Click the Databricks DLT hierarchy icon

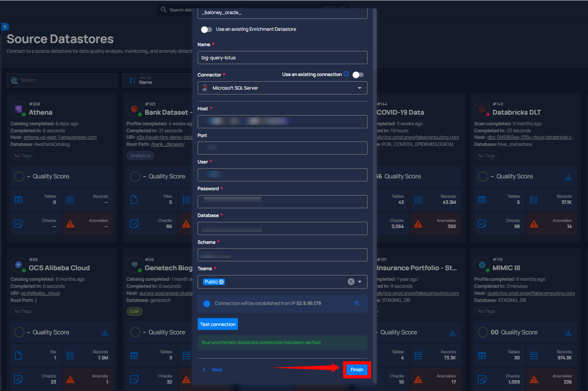(x=568, y=177)
